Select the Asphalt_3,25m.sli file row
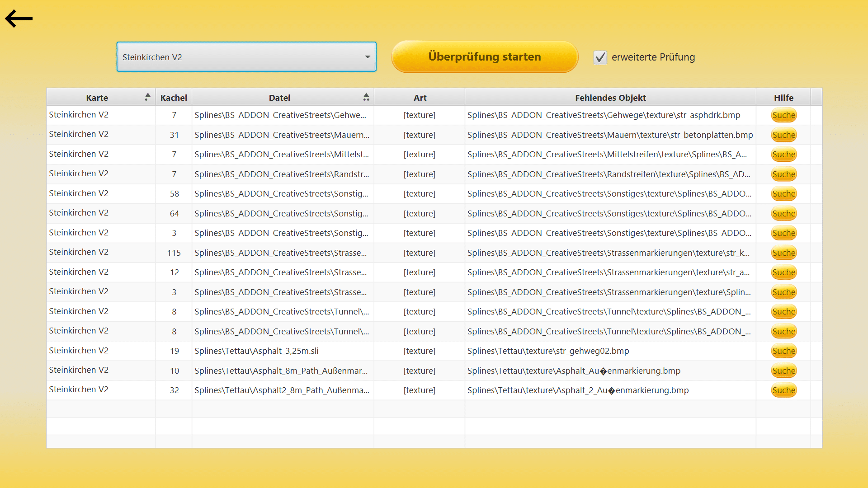 pyautogui.click(x=256, y=351)
